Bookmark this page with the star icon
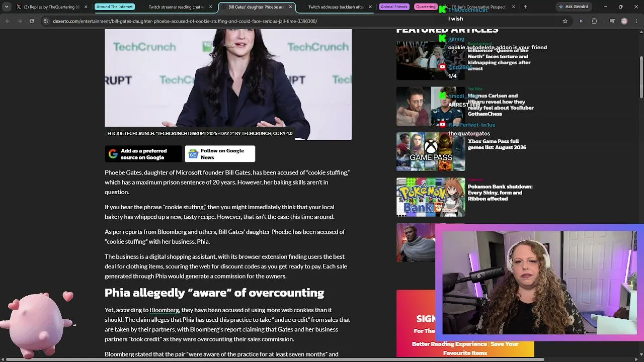This screenshot has height=362, width=644. click(565, 21)
